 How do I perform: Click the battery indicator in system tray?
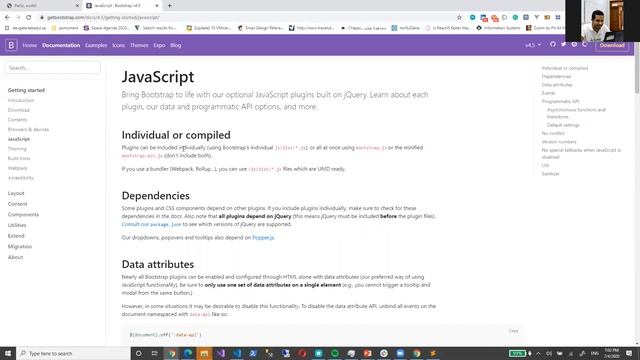point(517,353)
